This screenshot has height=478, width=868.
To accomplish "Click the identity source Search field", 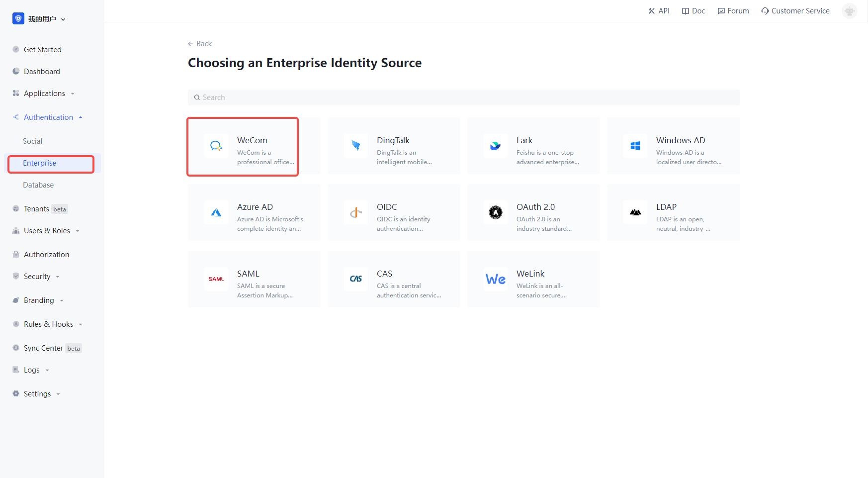I will pos(463,97).
